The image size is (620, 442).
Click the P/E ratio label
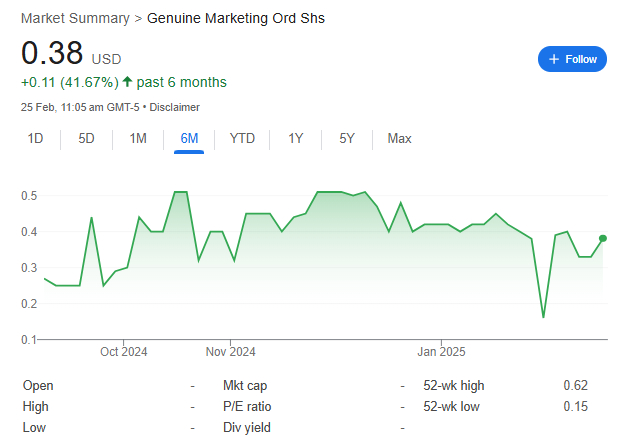247,406
